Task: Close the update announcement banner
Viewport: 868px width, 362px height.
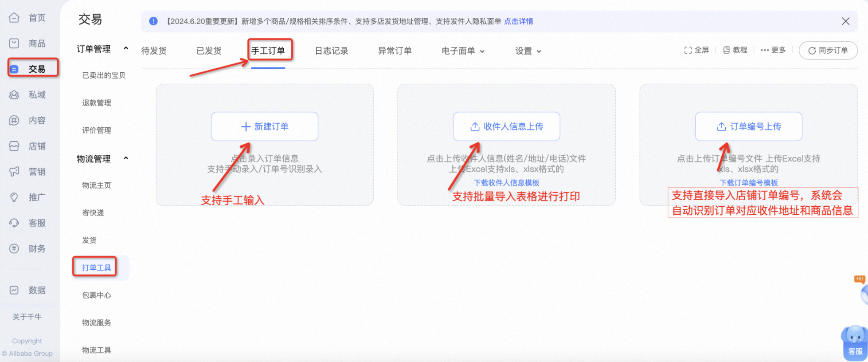Action: (x=845, y=21)
